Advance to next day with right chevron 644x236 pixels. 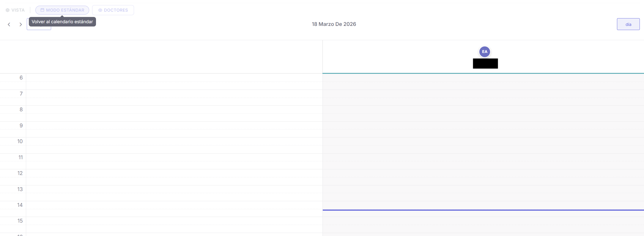[x=21, y=24]
